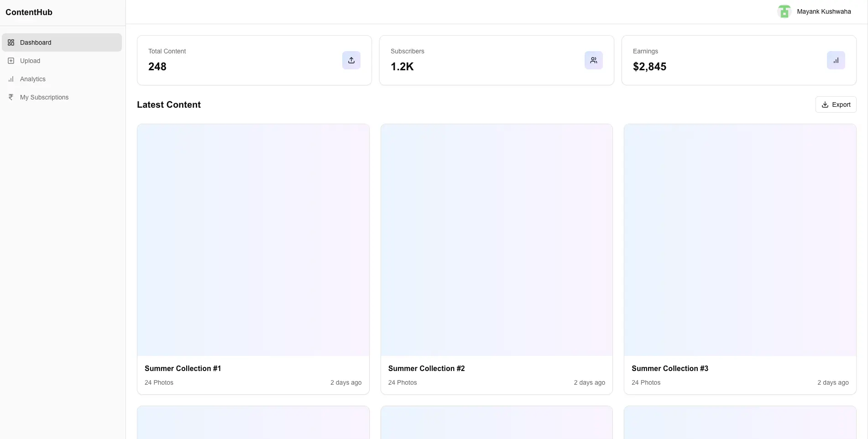
Task: Click the Mayank Kushwaha profile name
Action: (824, 11)
